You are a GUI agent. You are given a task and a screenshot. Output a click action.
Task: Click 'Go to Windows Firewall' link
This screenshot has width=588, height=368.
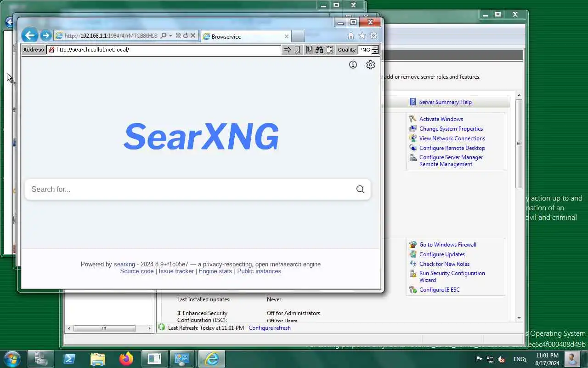pyautogui.click(x=448, y=245)
